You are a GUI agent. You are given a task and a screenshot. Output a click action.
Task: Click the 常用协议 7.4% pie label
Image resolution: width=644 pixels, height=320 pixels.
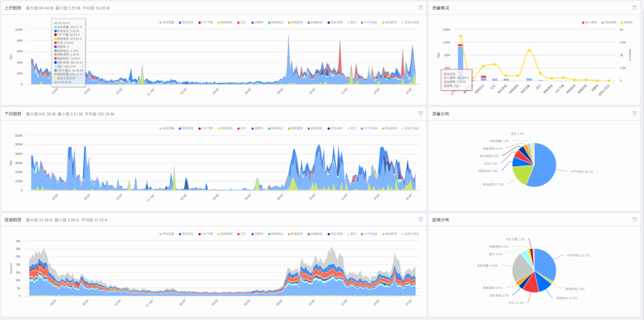pyautogui.click(x=488, y=170)
